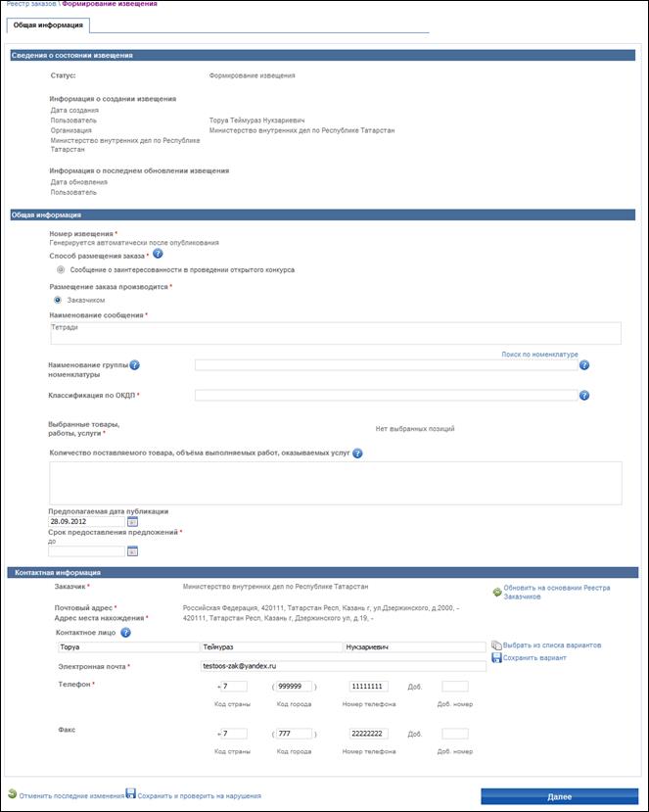Click fax extension number field

point(455,734)
